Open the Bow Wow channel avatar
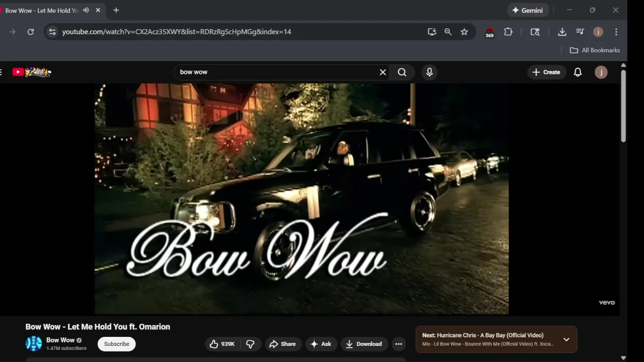 pyautogui.click(x=34, y=344)
